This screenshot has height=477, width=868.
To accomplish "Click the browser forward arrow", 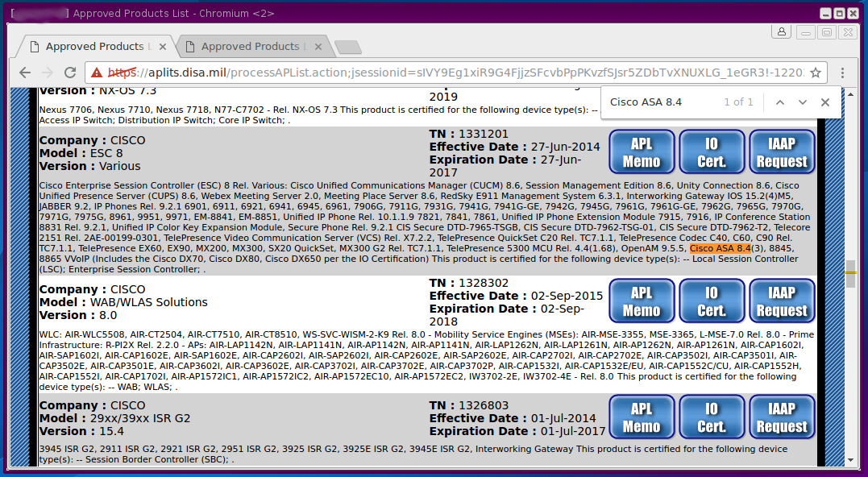I will 46,73.
